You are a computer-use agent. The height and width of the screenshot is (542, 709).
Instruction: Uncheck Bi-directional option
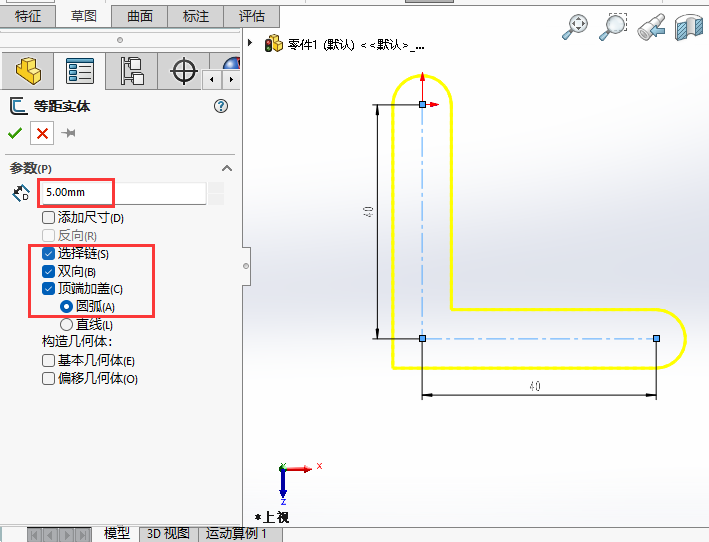point(48,271)
